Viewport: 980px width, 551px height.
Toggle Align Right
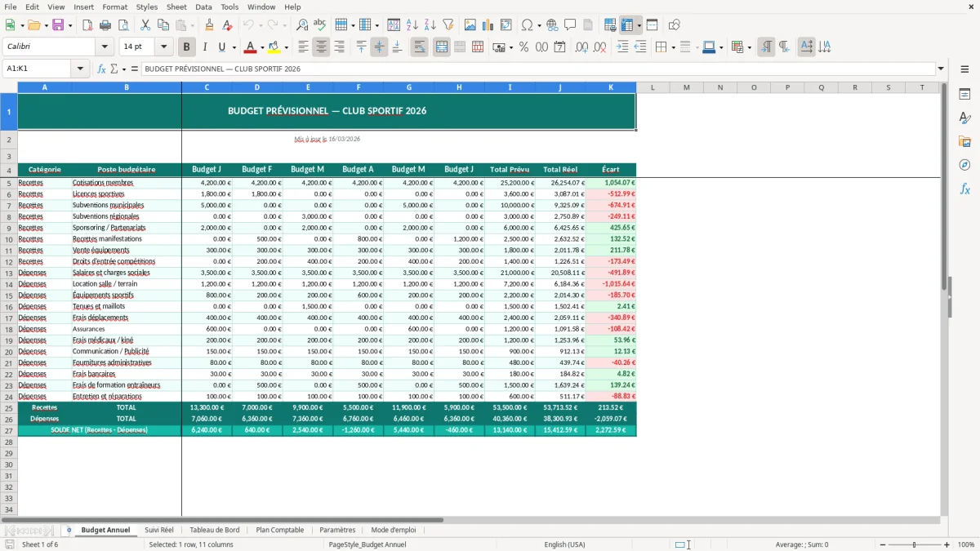click(339, 47)
